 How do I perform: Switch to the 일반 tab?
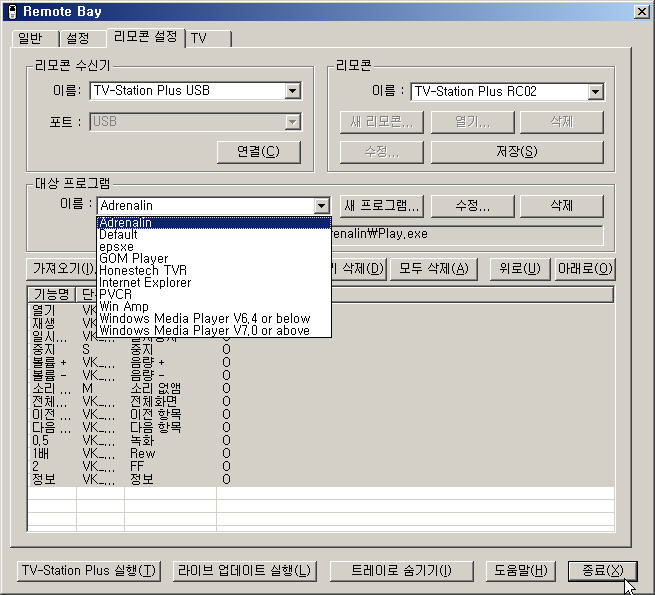[x=35, y=38]
